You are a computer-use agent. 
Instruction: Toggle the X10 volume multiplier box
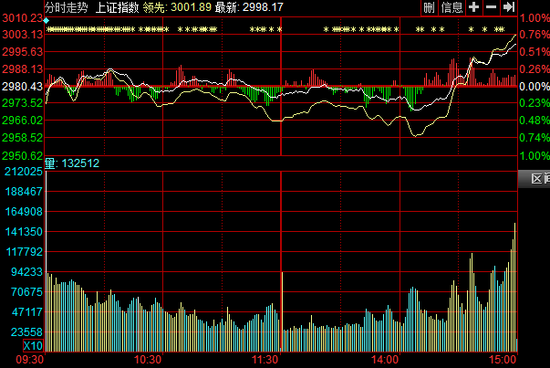coord(33,346)
